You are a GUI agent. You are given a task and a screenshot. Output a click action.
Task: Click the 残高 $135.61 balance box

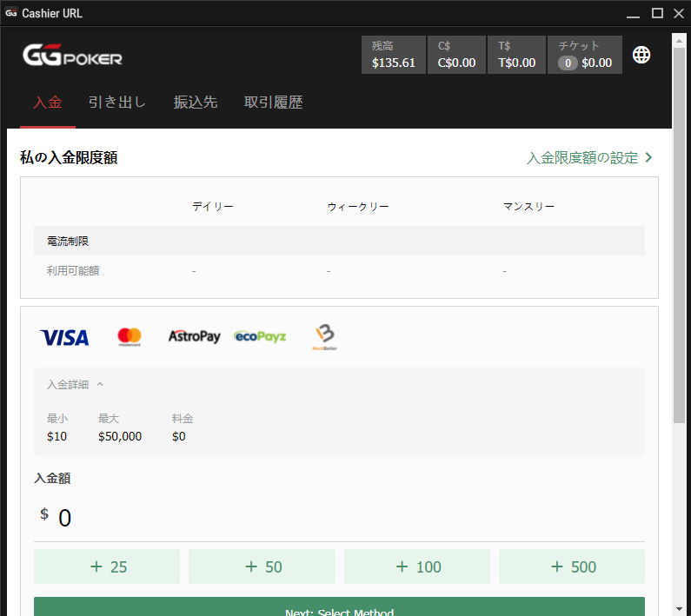tap(394, 55)
